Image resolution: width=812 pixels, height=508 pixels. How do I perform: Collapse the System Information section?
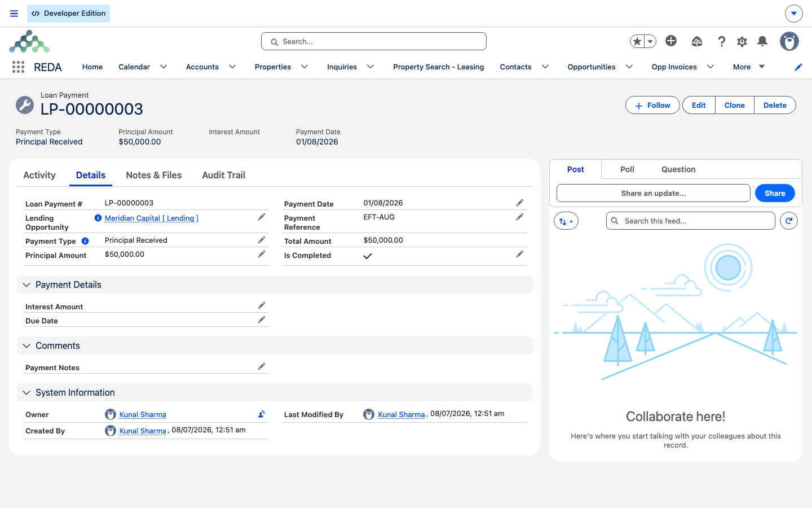click(x=27, y=393)
